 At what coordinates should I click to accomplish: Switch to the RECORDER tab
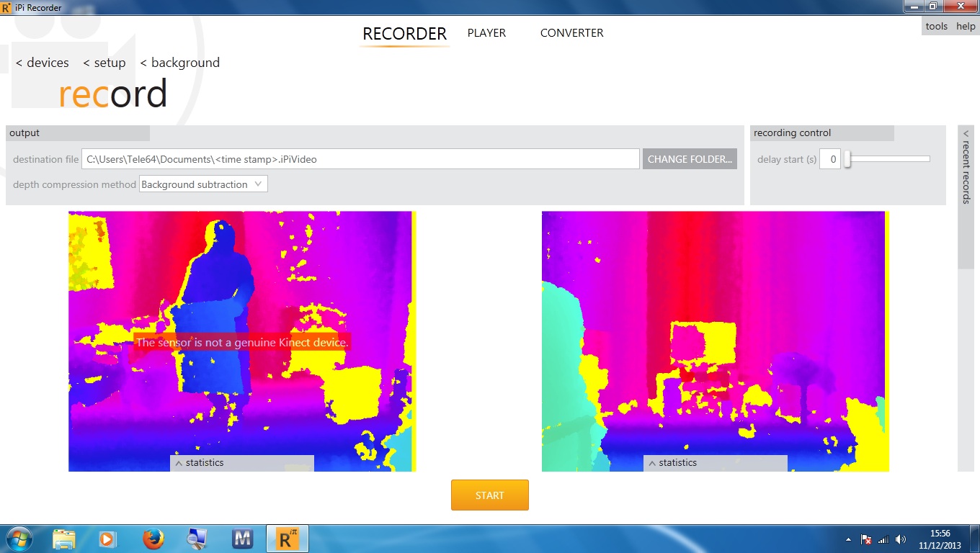coord(404,34)
